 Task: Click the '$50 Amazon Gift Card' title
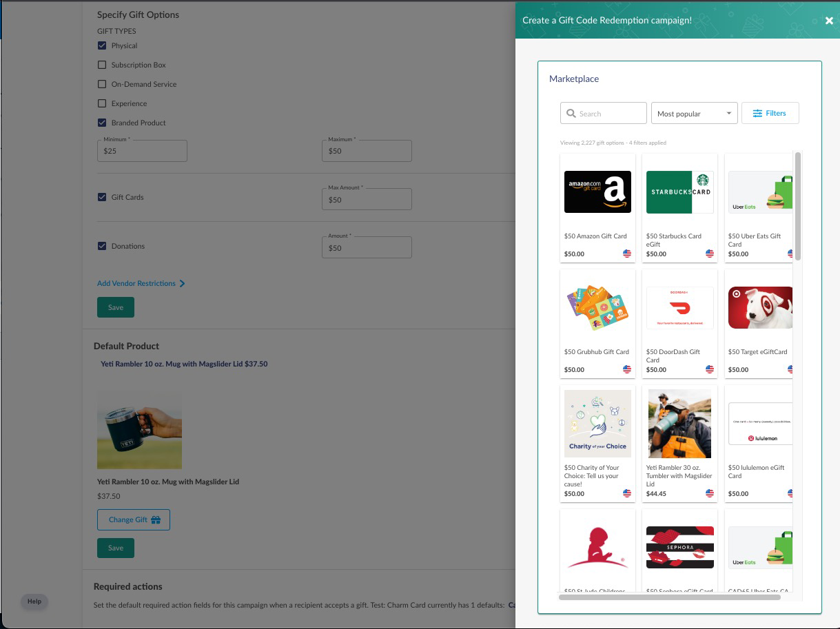595,236
